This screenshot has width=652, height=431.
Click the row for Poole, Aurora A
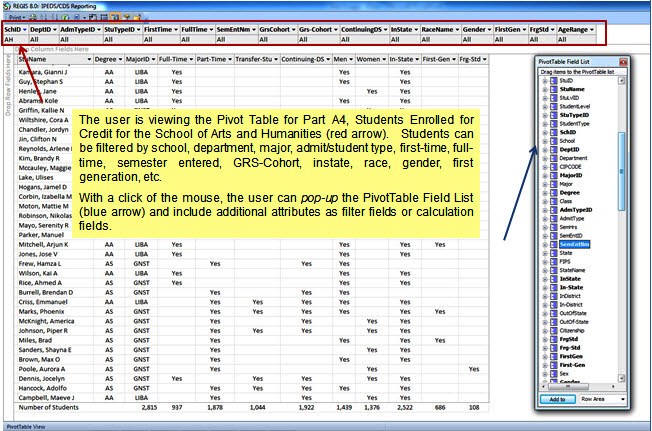tap(253, 369)
